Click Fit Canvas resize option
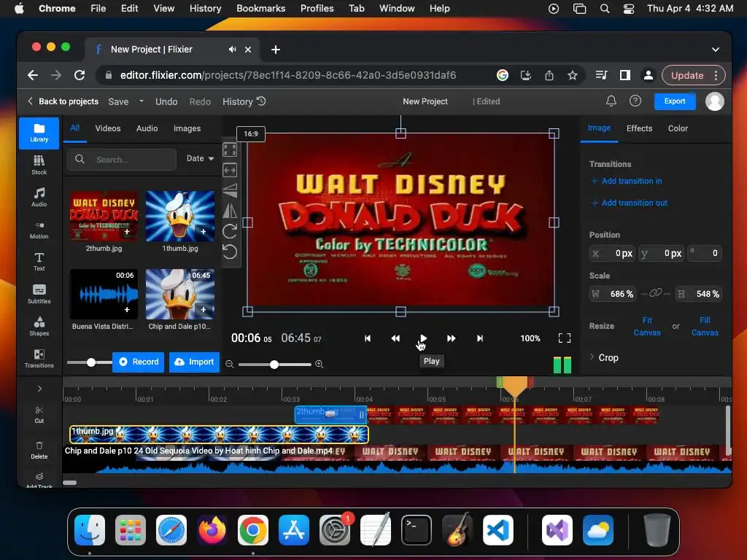 click(647, 326)
